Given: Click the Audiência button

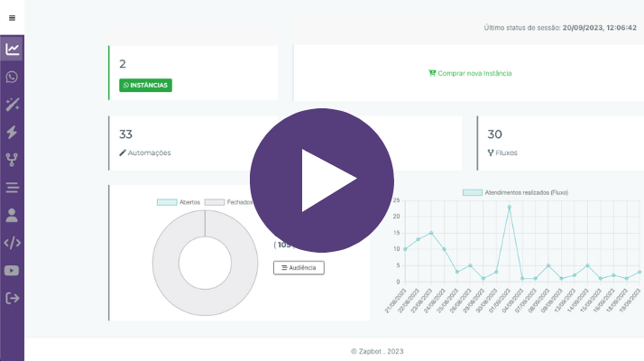Looking at the screenshot, I should [x=299, y=267].
